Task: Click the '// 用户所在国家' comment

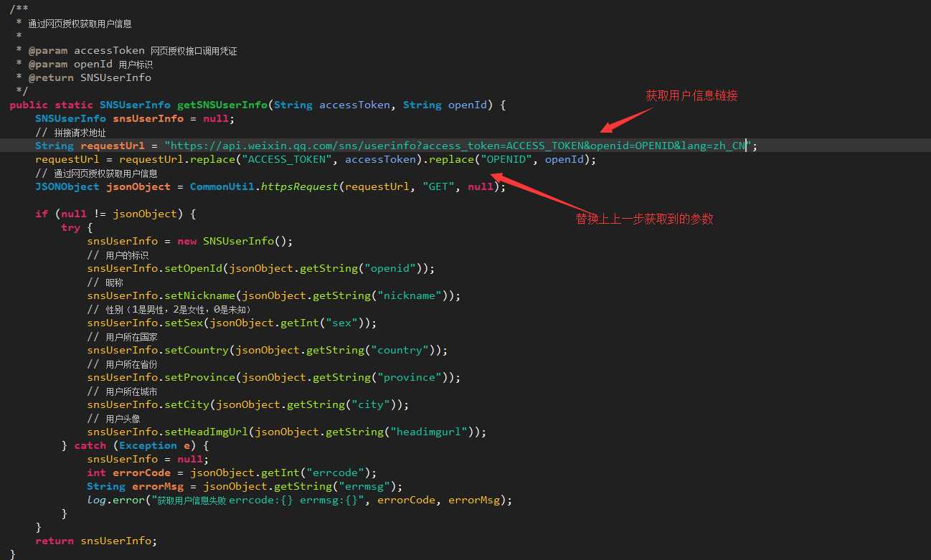Action: coord(123,336)
